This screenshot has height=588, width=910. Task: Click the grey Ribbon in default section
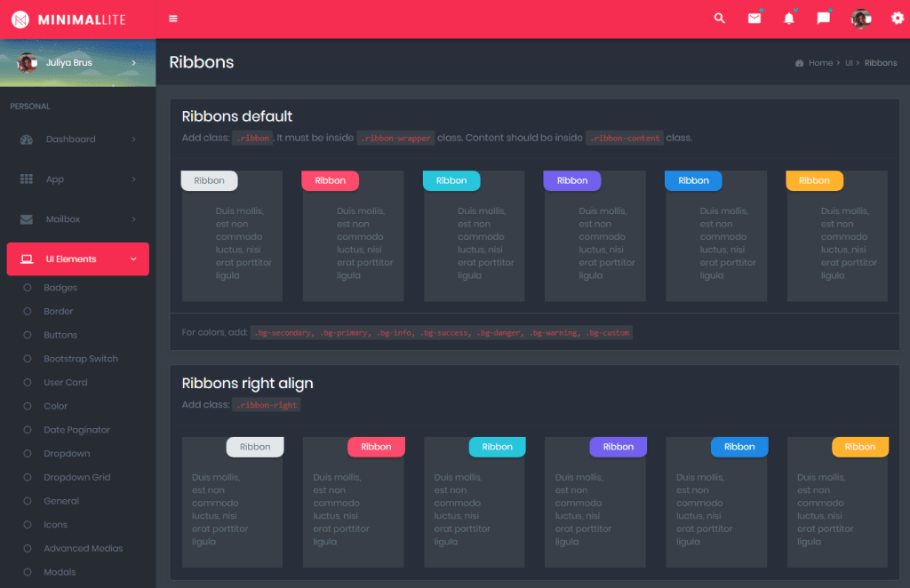210,181
